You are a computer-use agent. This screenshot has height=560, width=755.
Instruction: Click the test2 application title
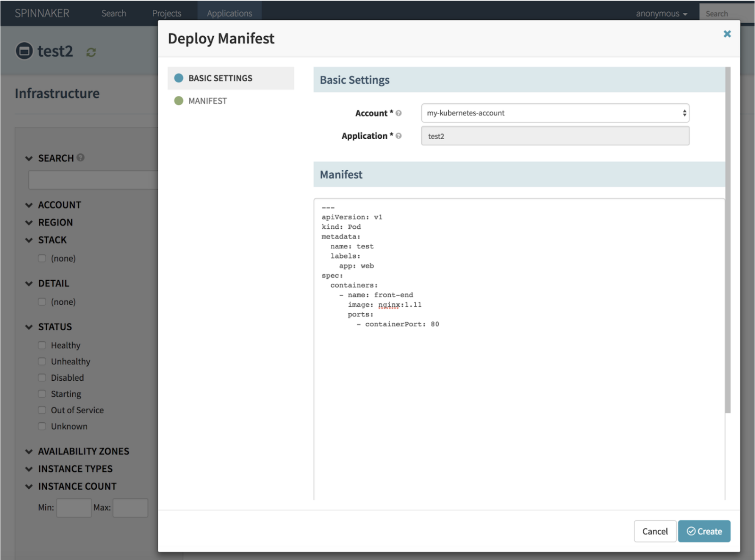coord(55,51)
